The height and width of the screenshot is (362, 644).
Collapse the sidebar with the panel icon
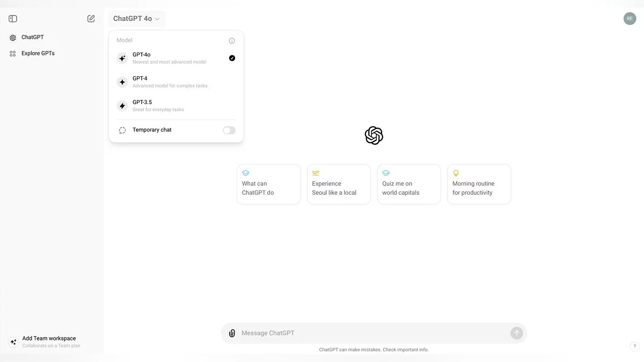coord(13,19)
